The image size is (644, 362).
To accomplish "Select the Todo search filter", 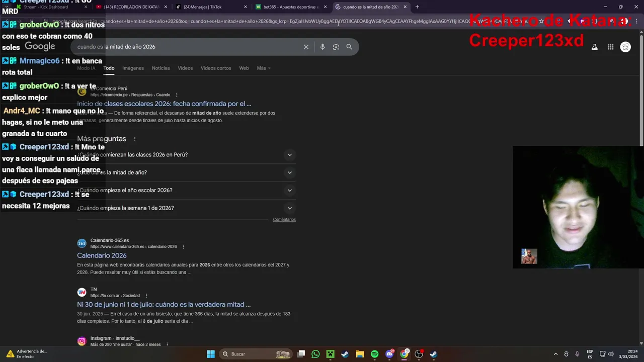I will (109, 68).
